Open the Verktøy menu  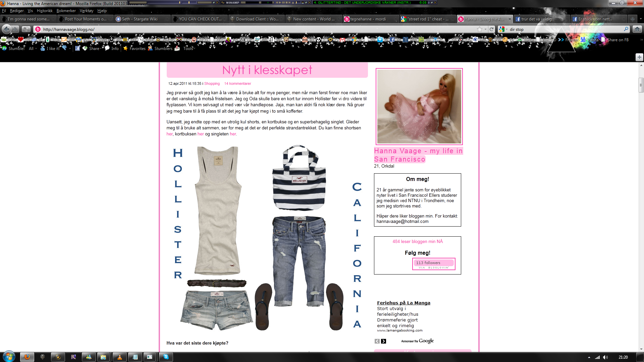87,11
